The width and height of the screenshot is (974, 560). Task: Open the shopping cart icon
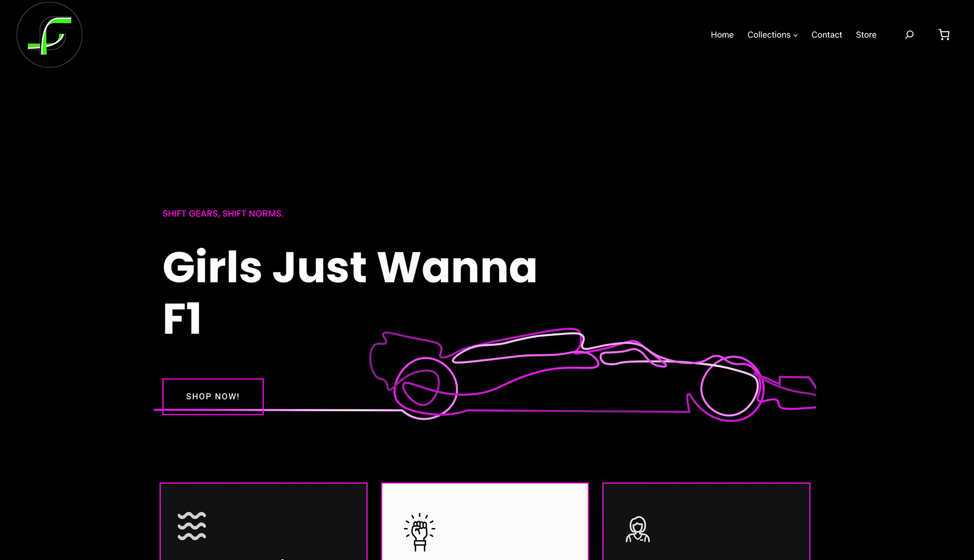click(x=944, y=34)
